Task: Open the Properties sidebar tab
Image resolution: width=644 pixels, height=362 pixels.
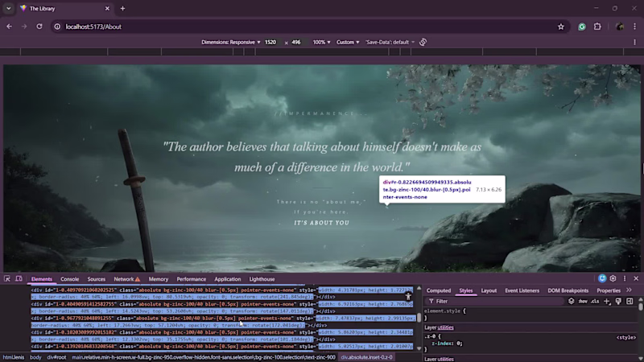Action: point(609,290)
